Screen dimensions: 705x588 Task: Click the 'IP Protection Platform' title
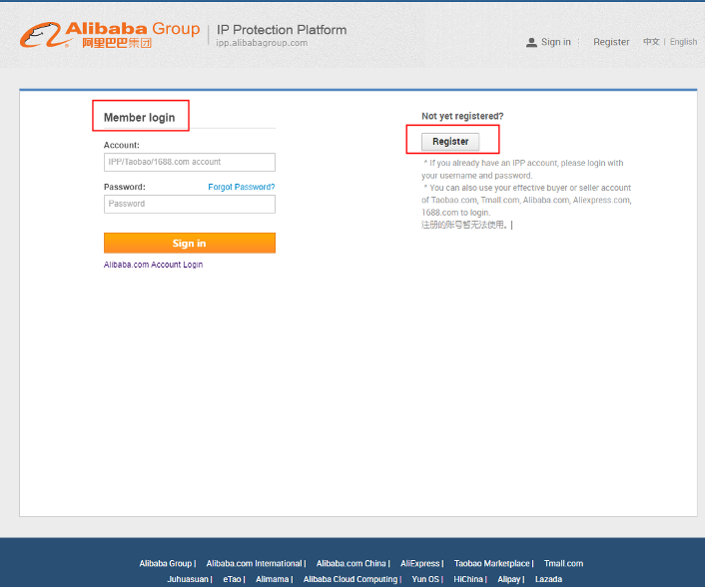coord(282,30)
